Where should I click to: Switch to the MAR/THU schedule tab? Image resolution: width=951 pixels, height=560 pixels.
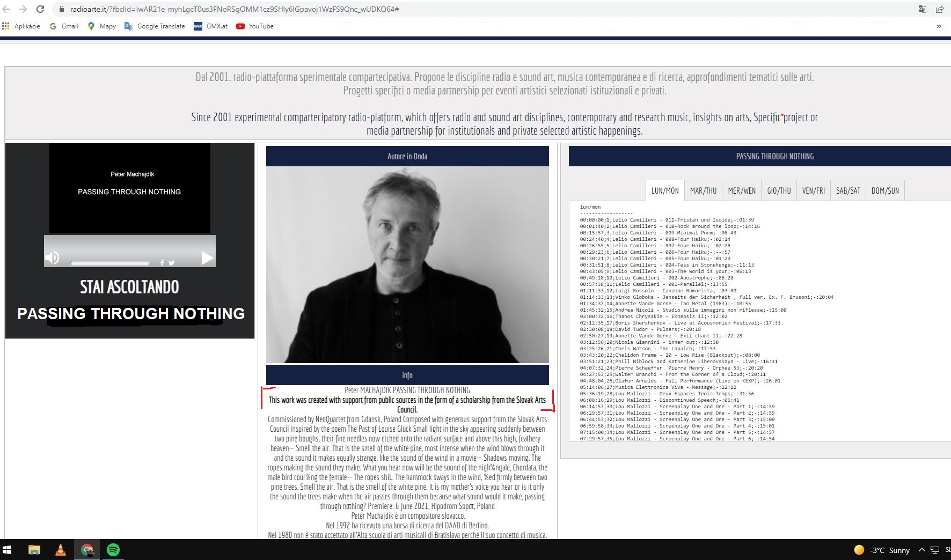click(x=703, y=191)
